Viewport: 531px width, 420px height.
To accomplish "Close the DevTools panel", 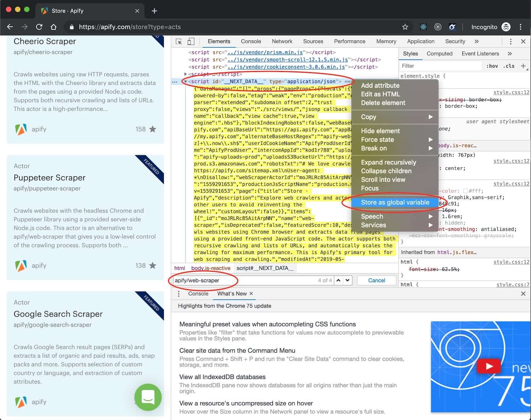I will (523, 41).
